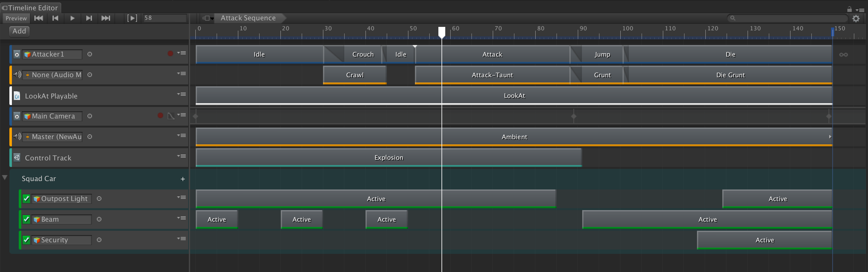Uncheck the Outpost Light track checkbox
Viewport: 868px width, 272px height.
(27, 199)
